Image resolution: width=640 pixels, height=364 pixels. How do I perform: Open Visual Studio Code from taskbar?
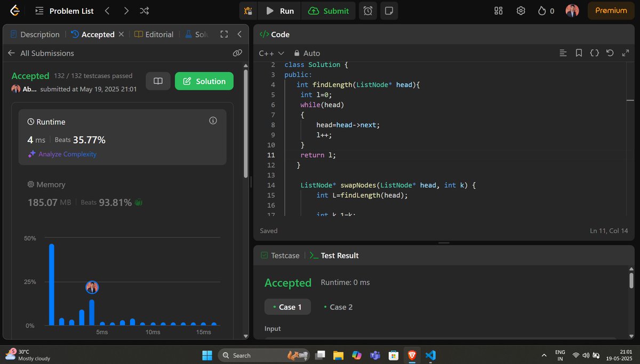[431, 355]
